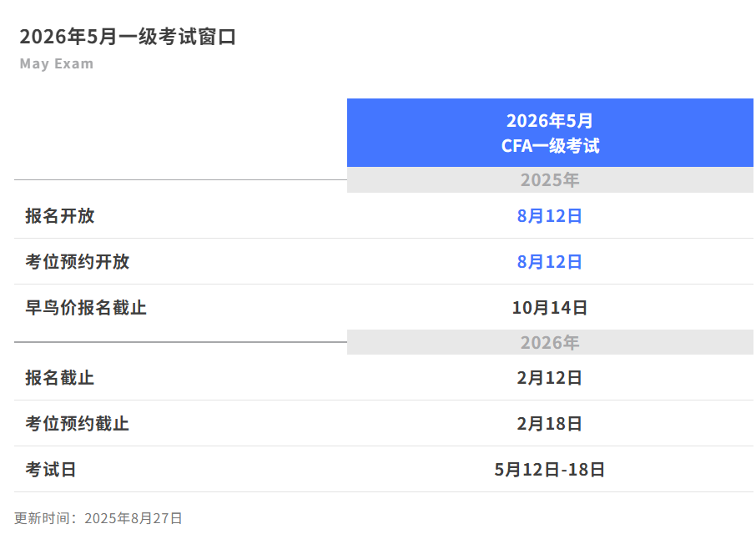Screen dimensions: 756x534
Task: Click the 2月12日 registration deadline date
Action: point(549,378)
